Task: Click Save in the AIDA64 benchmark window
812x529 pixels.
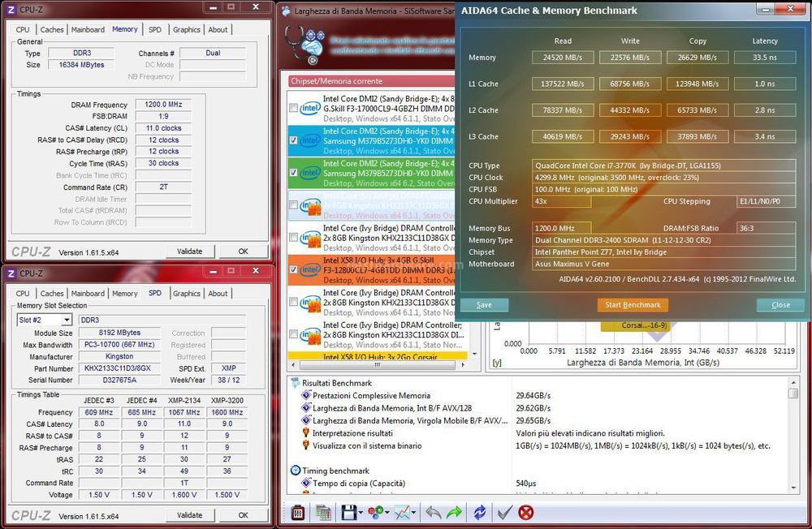Action: 484,305
